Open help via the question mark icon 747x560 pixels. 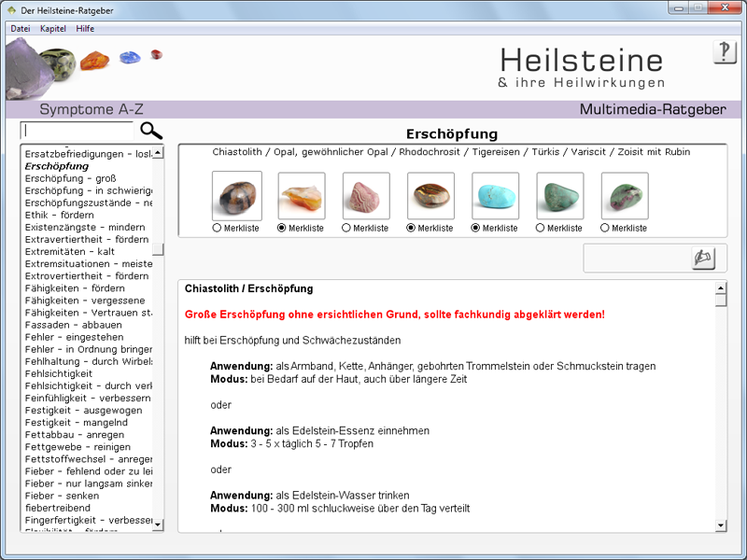[725, 52]
